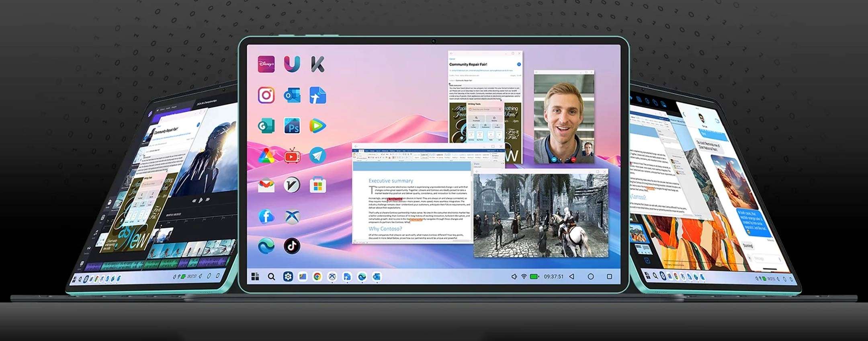Open Gmail from the desktop
Image resolution: width=868 pixels, height=341 pixels.
pyautogui.click(x=266, y=185)
